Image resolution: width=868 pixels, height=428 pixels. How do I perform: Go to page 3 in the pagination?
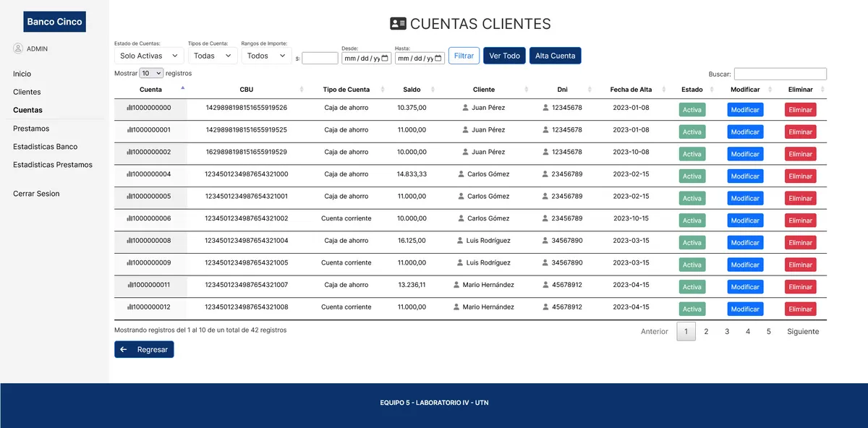pyautogui.click(x=726, y=331)
